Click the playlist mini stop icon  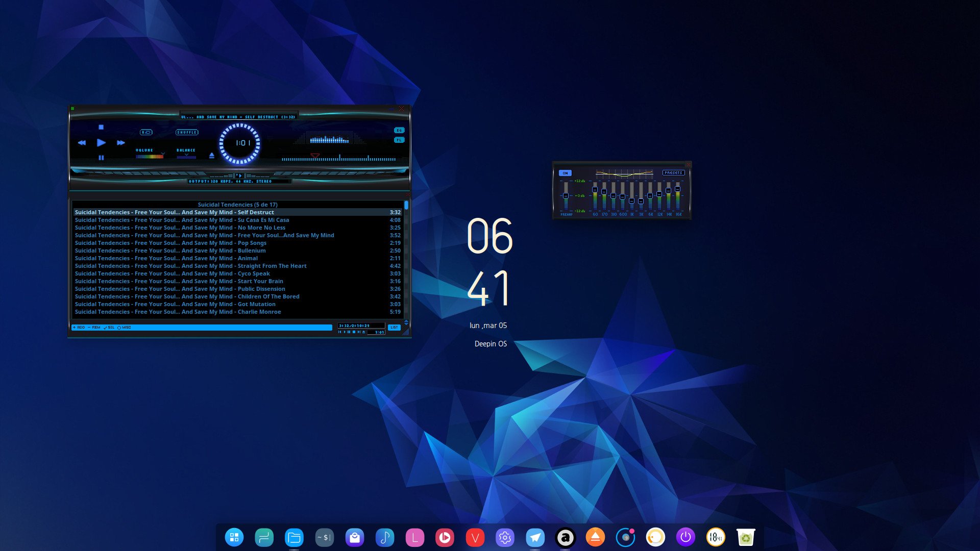(x=354, y=332)
